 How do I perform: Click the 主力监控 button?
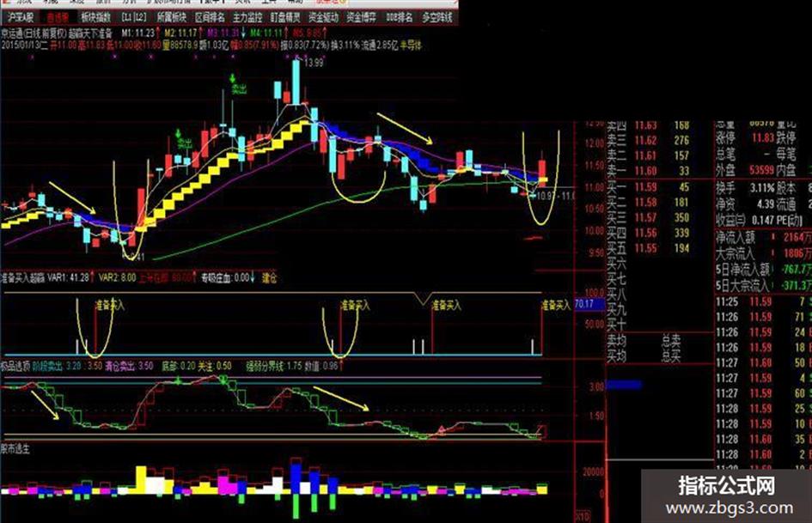tap(247, 17)
